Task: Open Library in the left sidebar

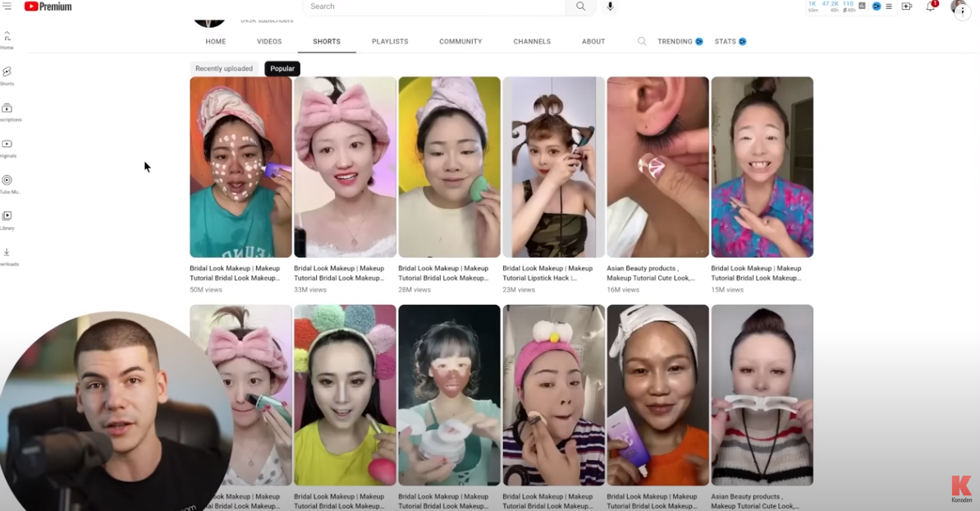Action: 7,220
